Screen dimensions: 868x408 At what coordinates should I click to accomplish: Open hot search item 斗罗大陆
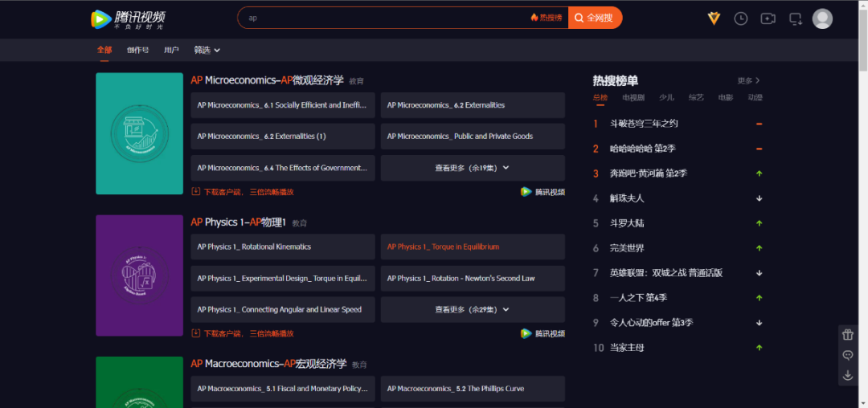pyautogui.click(x=627, y=223)
